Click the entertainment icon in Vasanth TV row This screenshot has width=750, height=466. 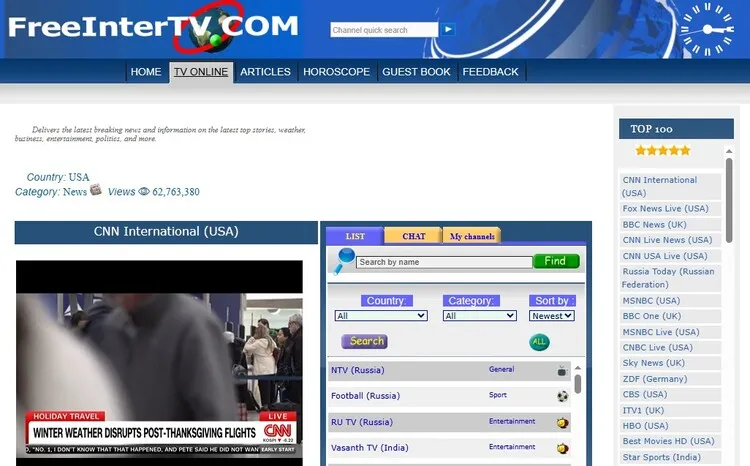click(562, 448)
